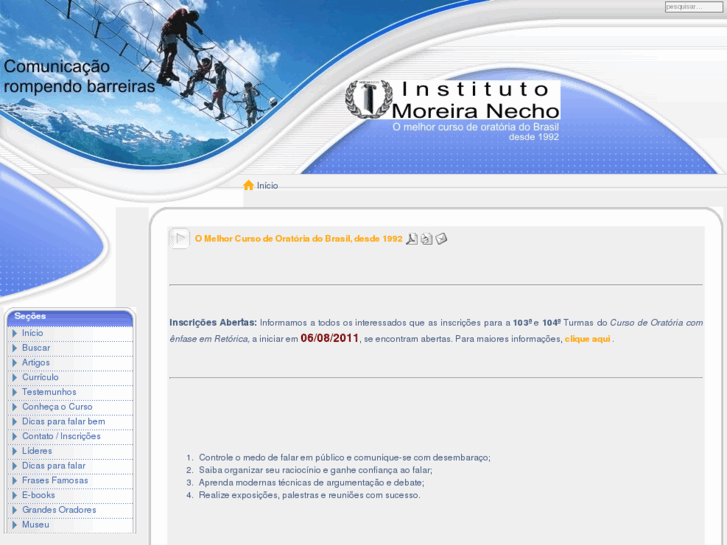Click list item 'Saiba organizar seu raciocínio'
727x545 pixels.
point(315,470)
